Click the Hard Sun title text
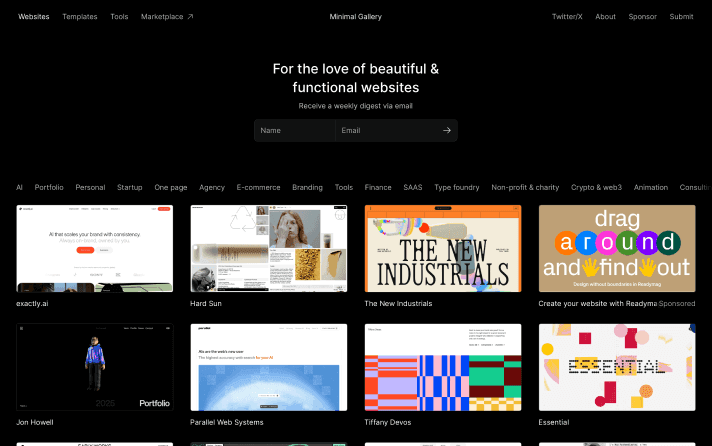This screenshot has width=712, height=446. click(206, 304)
